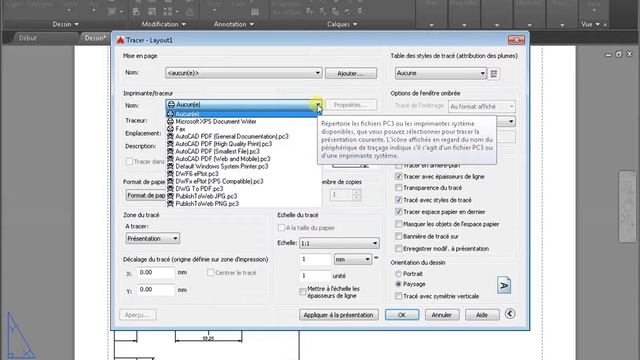The width and height of the screenshot is (640, 360).
Task: Open Vue ribbon panel menu
Action: 591,24
